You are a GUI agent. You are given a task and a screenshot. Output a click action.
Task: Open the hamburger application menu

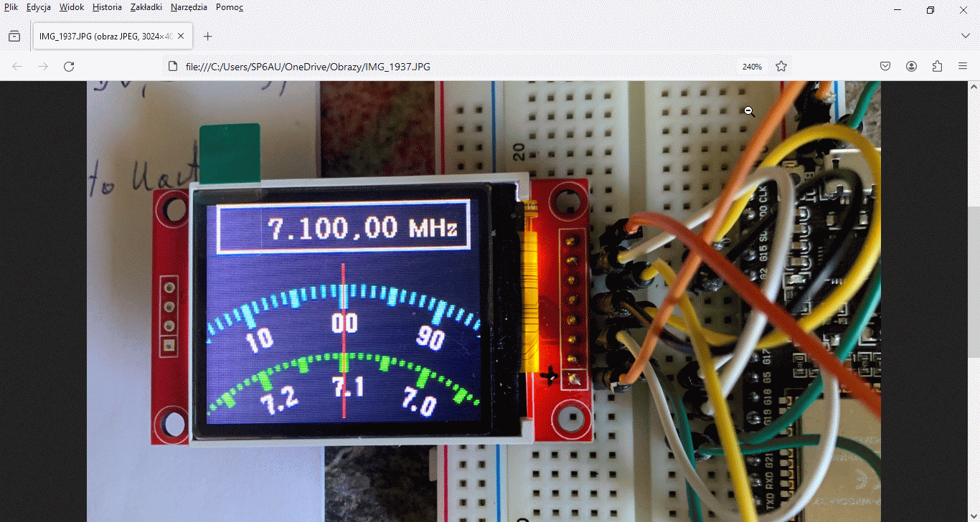pyautogui.click(x=963, y=67)
